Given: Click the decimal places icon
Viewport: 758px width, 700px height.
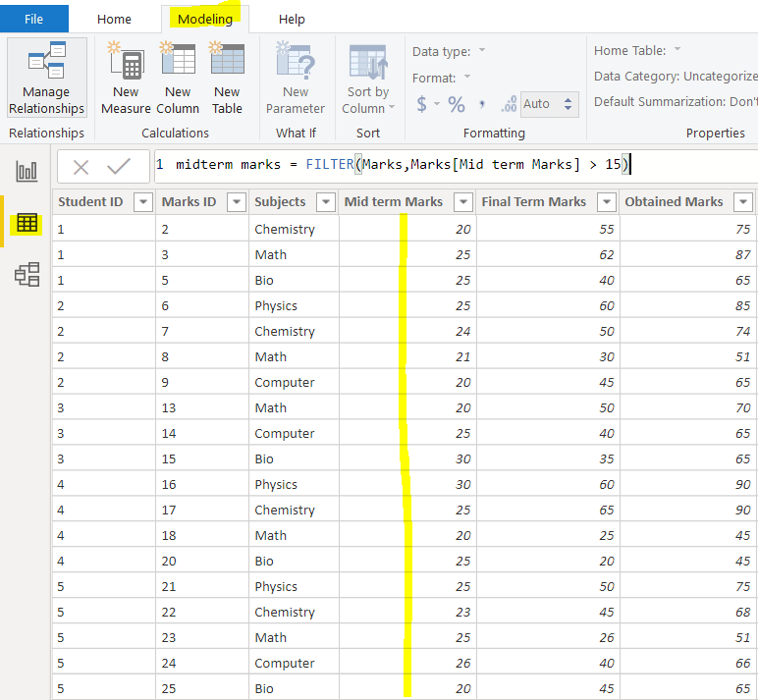Looking at the screenshot, I should tap(509, 104).
